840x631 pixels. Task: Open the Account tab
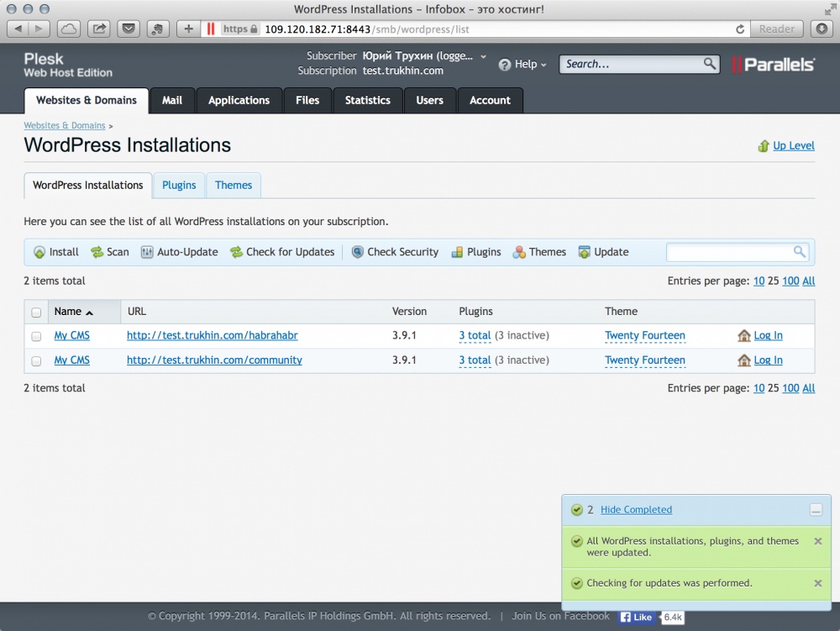(x=491, y=101)
